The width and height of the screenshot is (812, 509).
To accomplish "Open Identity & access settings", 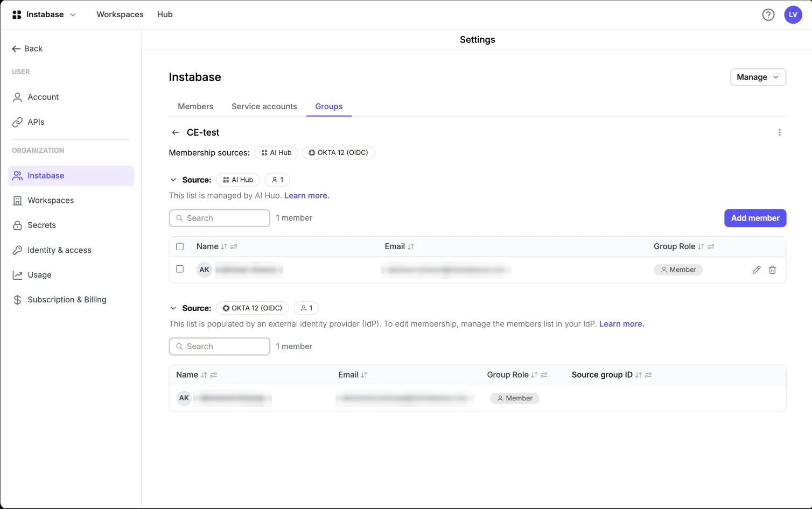I will 71,250.
